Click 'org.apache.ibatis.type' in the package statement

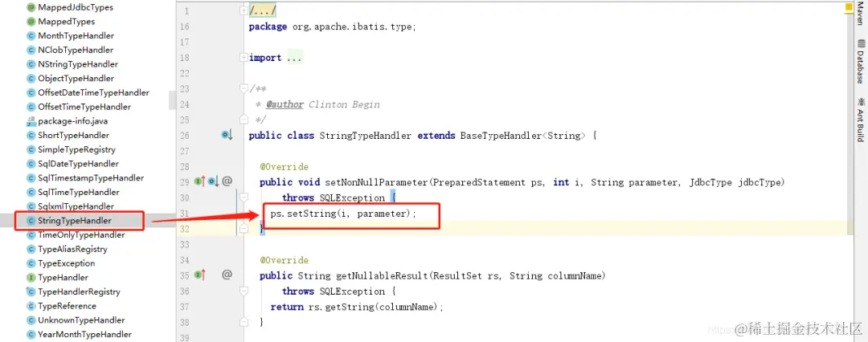[351, 26]
